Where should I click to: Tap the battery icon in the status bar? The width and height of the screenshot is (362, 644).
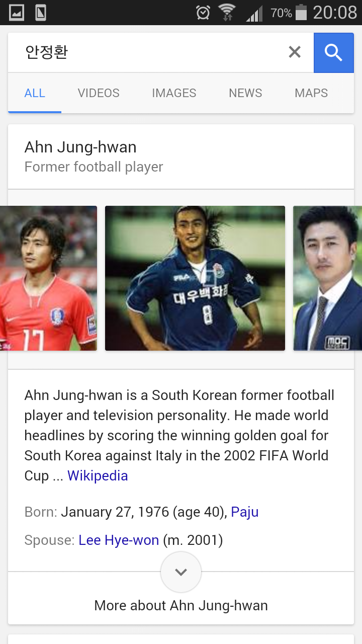point(301,12)
